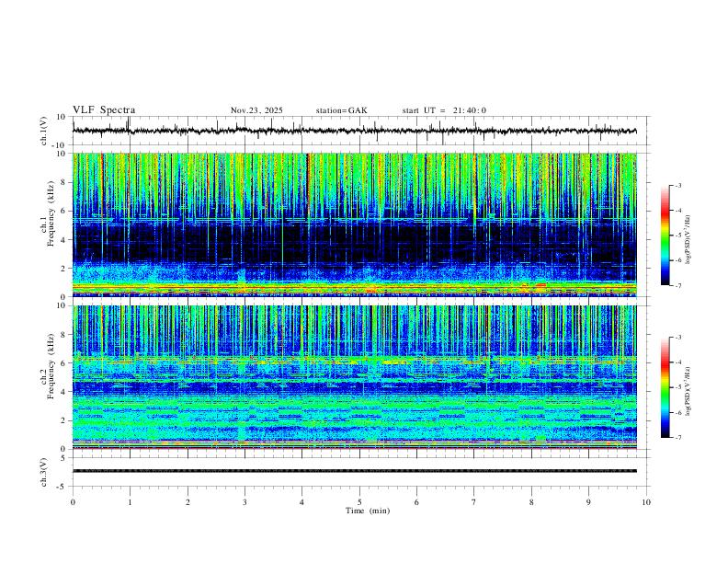Click the 2 kHz tick on ch.2 frequency axis
The width and height of the screenshot is (728, 563).
(x=64, y=420)
